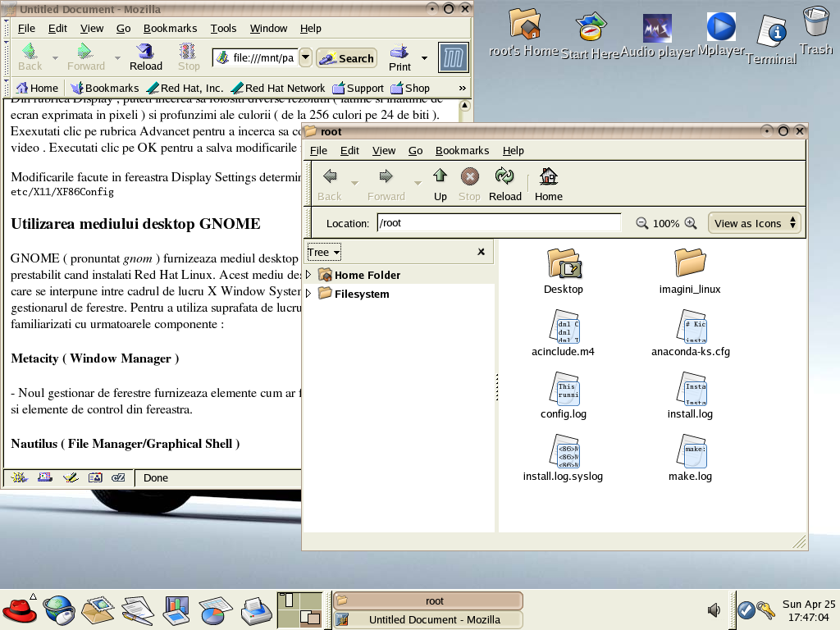Launch web browser globe icon in panel
This screenshot has width=840, height=630.
[58, 610]
